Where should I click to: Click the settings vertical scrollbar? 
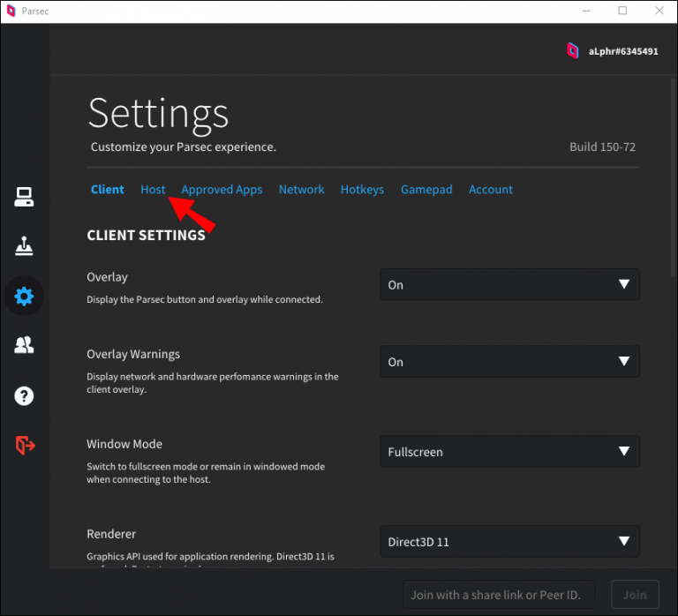coord(671,177)
